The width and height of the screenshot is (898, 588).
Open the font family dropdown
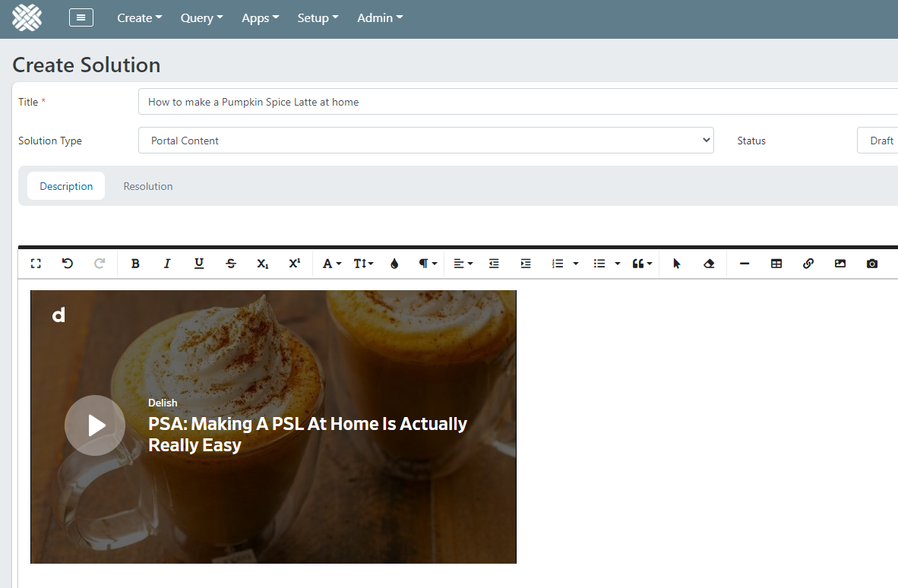pyautogui.click(x=332, y=264)
